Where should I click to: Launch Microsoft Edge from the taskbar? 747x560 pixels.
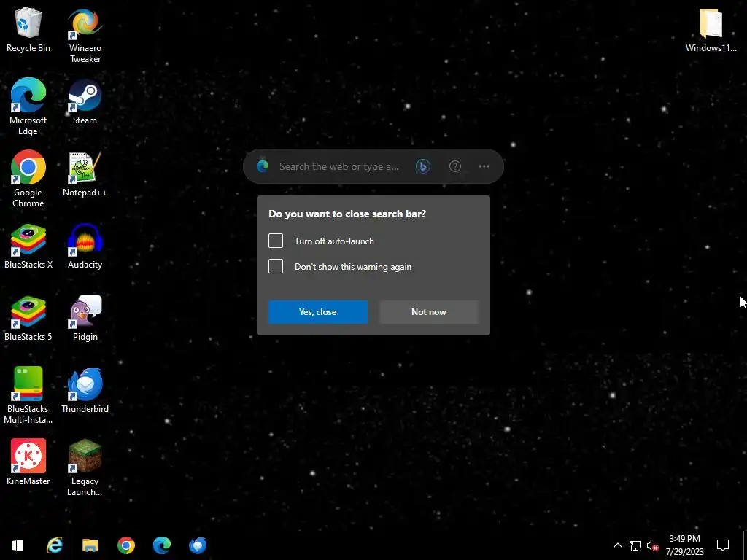(x=162, y=545)
